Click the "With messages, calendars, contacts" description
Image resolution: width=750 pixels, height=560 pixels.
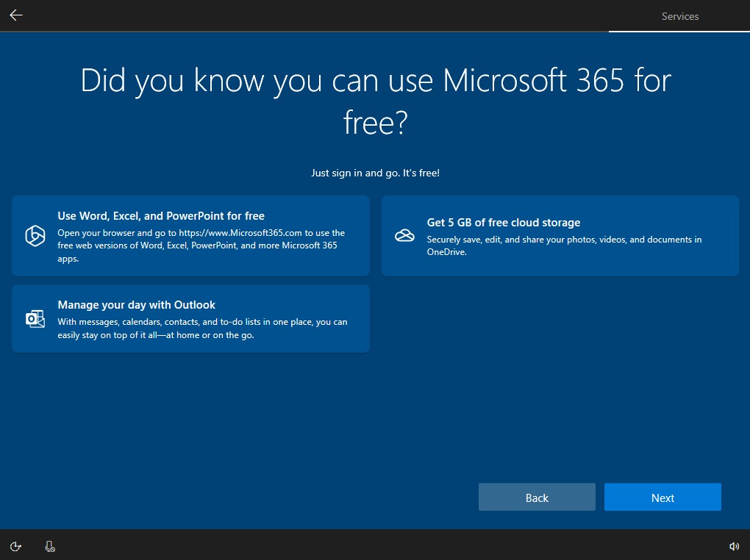coord(202,328)
